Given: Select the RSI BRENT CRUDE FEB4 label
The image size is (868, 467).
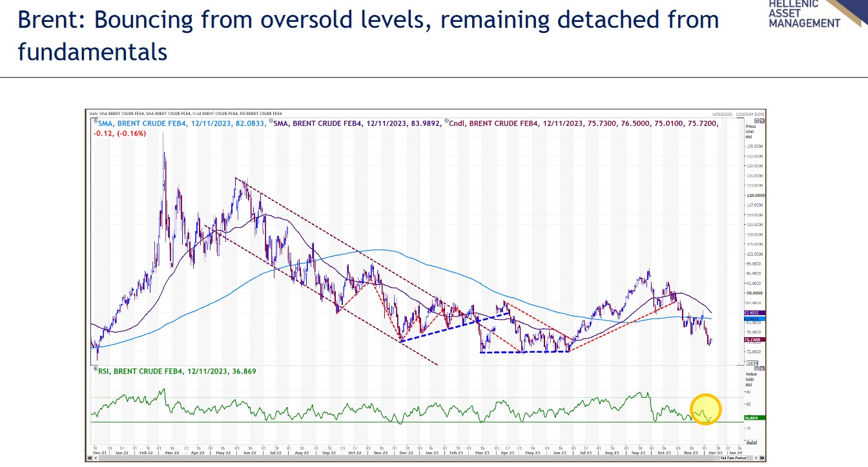Looking at the screenshot, I should pos(141,371).
